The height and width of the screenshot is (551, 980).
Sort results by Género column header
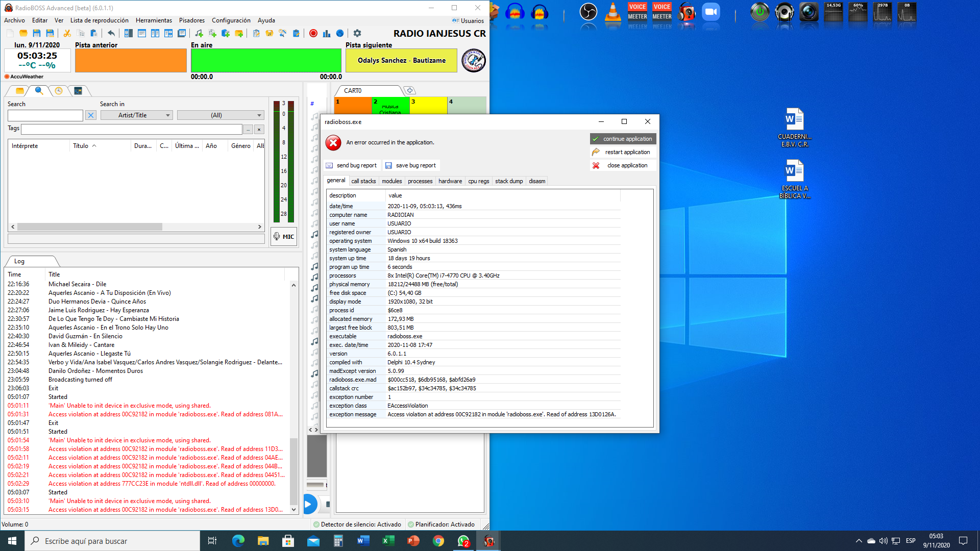click(x=240, y=146)
